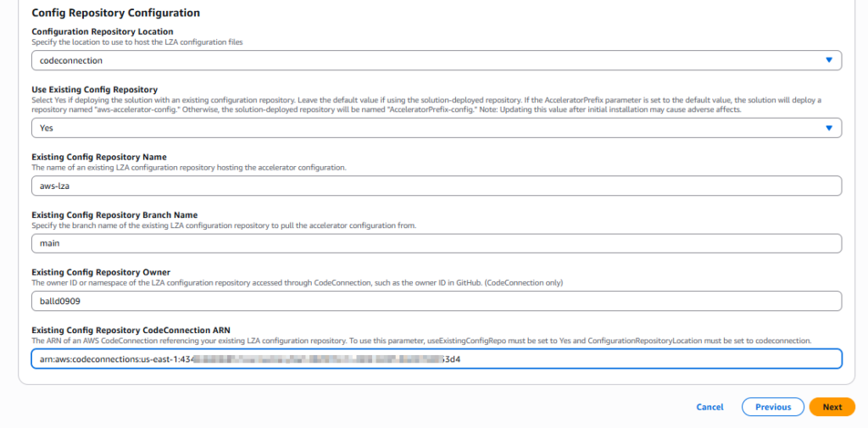Click the Existing Config Repository Owner label
This screenshot has width=868, height=428.
pos(101,272)
